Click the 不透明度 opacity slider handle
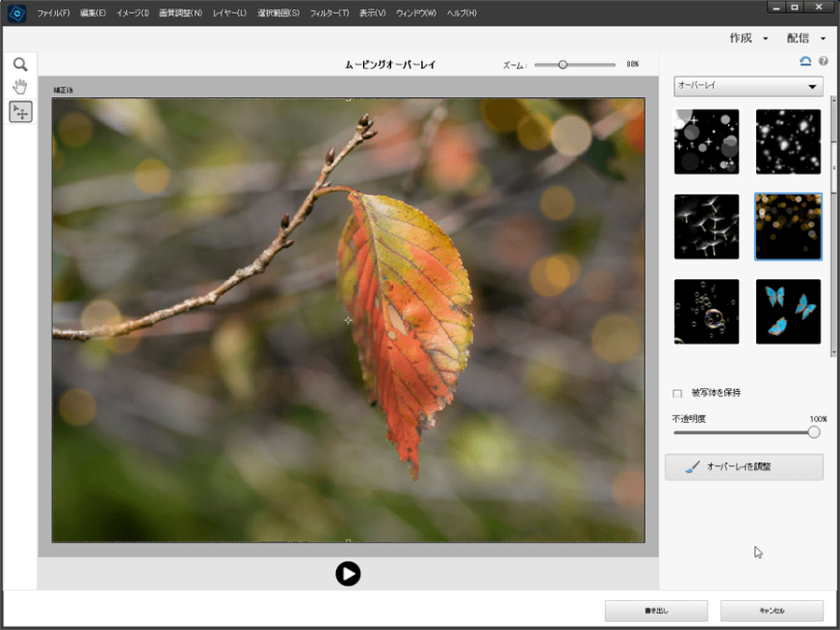The image size is (840, 630). click(814, 432)
